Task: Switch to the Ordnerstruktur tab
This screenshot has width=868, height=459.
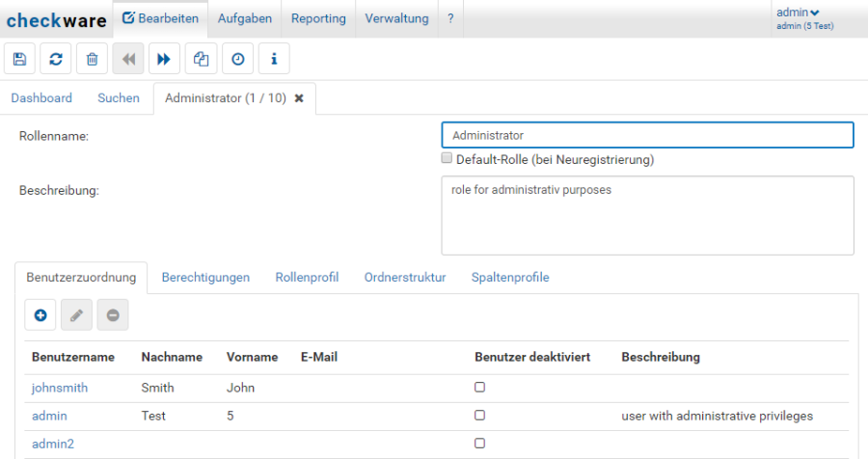Action: click(405, 277)
